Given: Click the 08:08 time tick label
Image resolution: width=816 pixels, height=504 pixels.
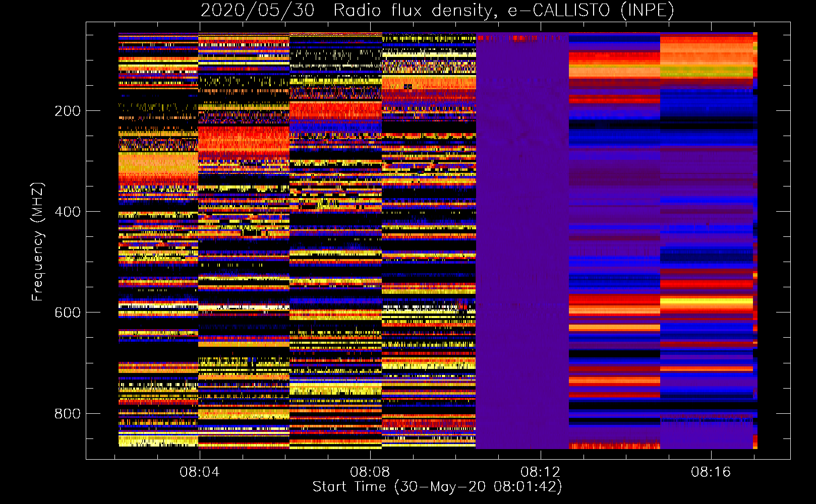Looking at the screenshot, I should [371, 472].
